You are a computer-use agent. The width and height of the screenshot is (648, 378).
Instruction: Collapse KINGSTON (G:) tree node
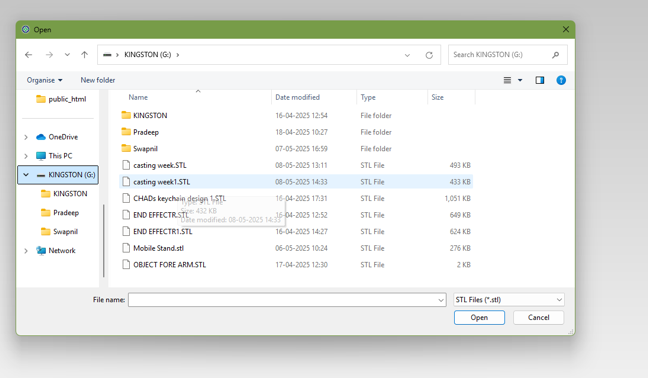coord(26,175)
